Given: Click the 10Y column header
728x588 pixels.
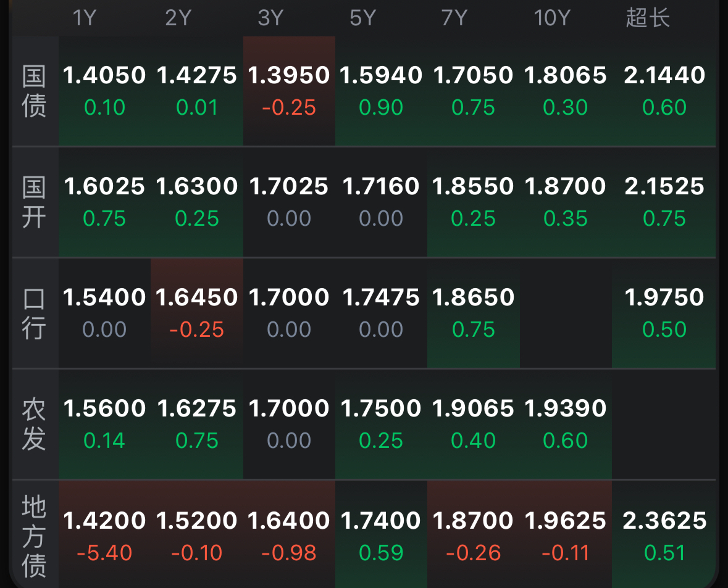Looking at the screenshot, I should 551,18.
